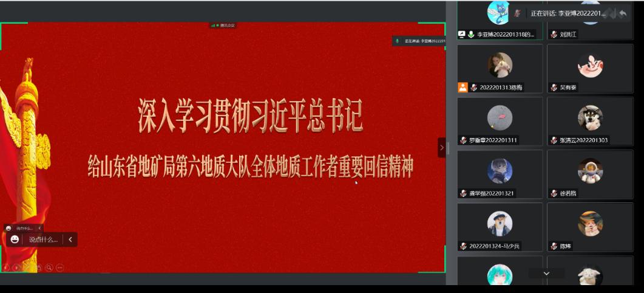Click the slideshow next-slide arrow icon
644x293 pixels.
tap(16, 267)
